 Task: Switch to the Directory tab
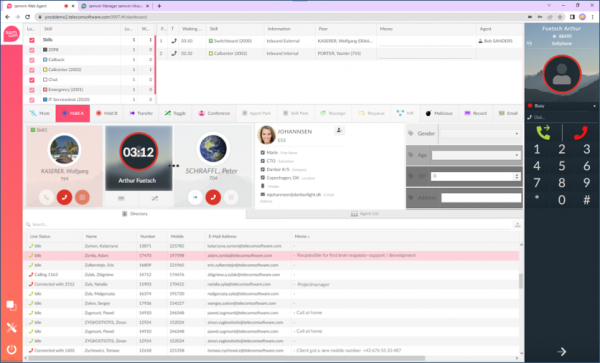pos(135,214)
